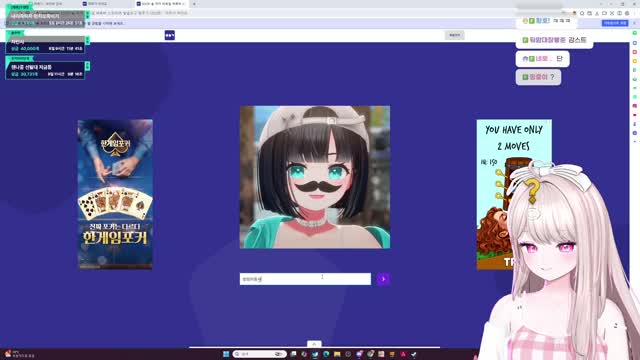
Task: Click the blue button in the browser info bar
Action: [615, 23]
